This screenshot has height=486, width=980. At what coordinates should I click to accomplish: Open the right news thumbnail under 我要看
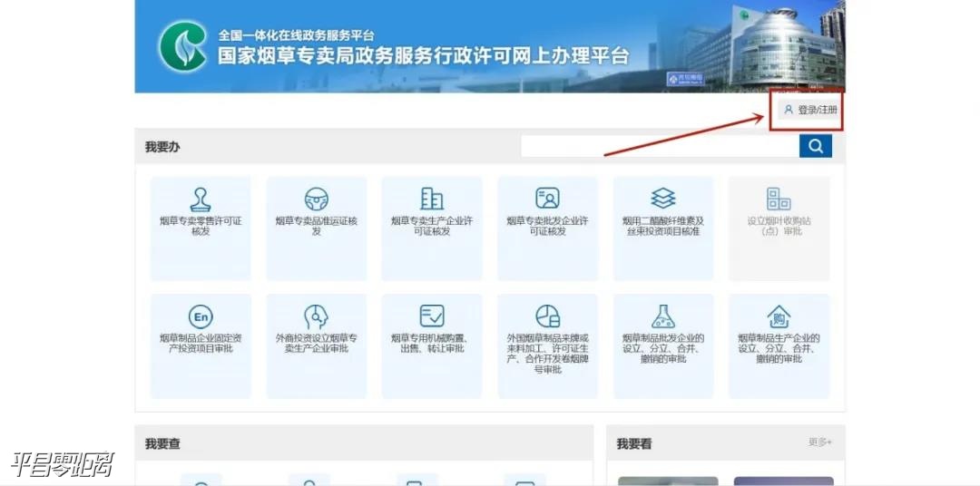(784, 481)
